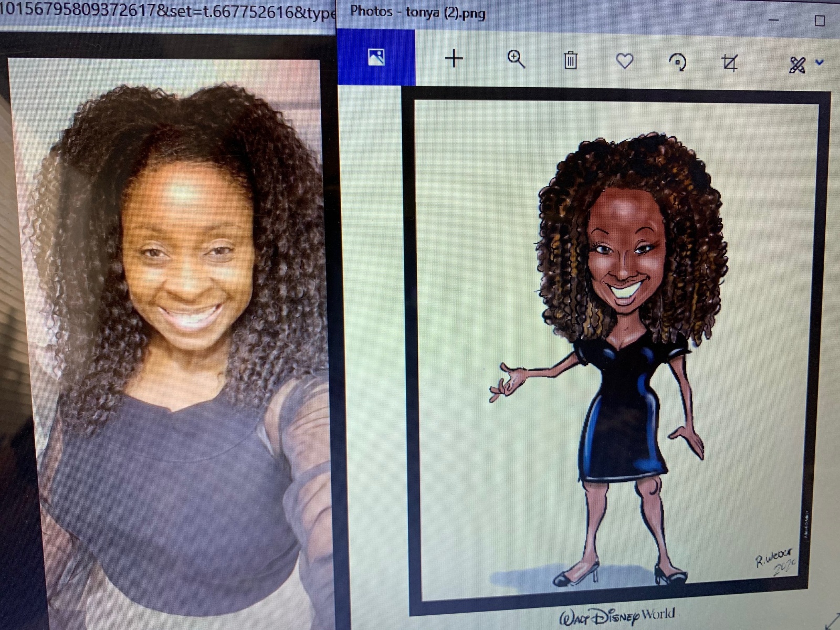840x630 pixels.
Task: Maximize the Photos window
Action: pos(819,21)
